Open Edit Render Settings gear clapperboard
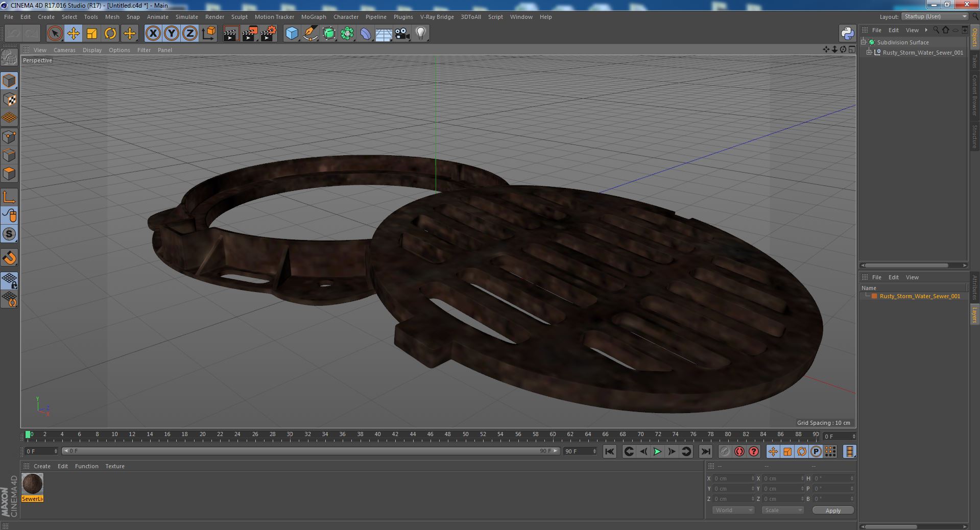The width and height of the screenshot is (980, 530). 268,34
